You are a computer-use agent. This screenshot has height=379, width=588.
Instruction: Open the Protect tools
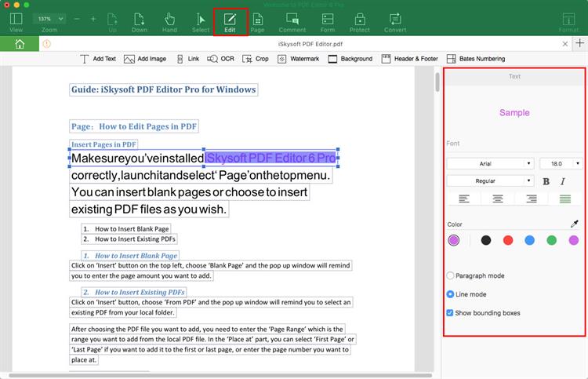[360, 23]
